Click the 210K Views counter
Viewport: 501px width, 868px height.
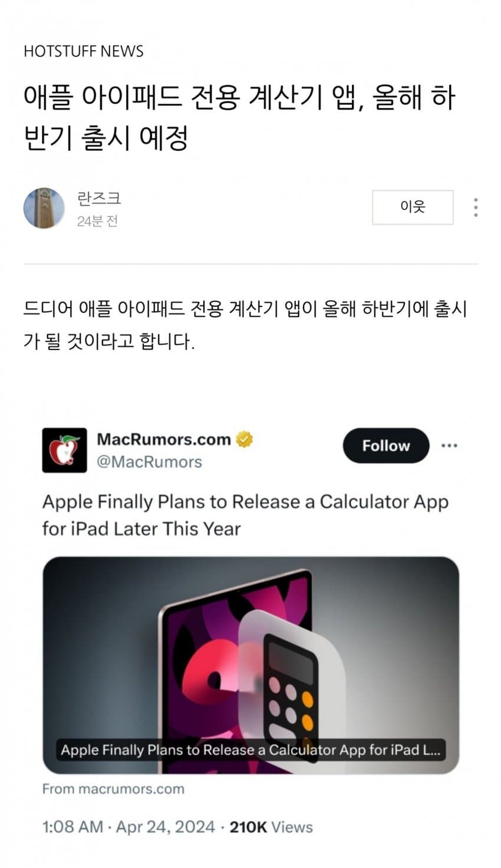coord(271,827)
